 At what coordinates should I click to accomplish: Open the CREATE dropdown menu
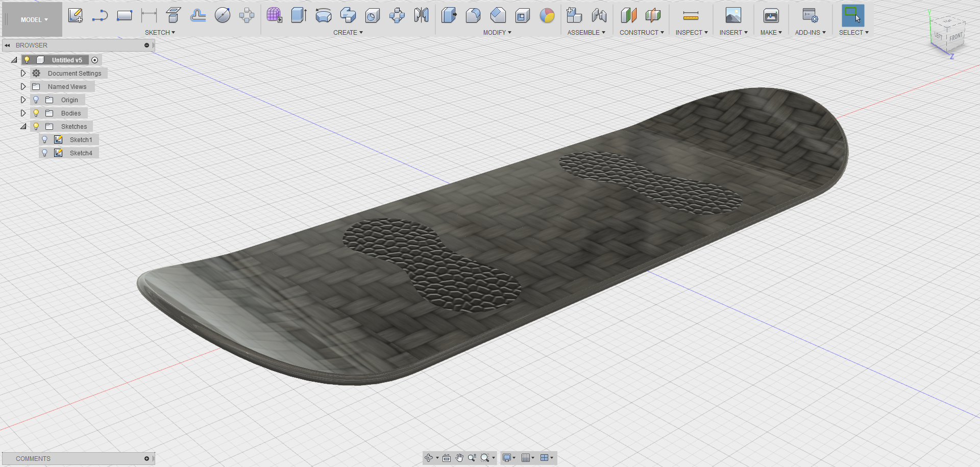348,32
